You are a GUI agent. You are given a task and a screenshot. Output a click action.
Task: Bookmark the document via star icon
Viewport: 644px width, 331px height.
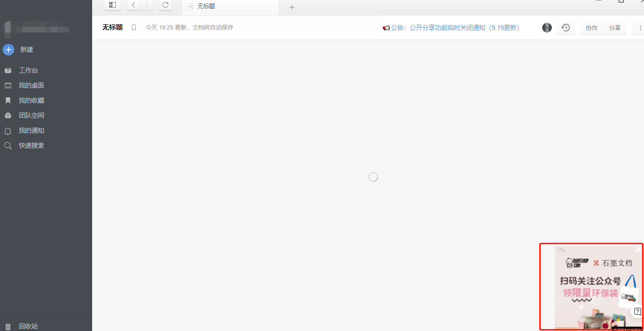(x=134, y=28)
